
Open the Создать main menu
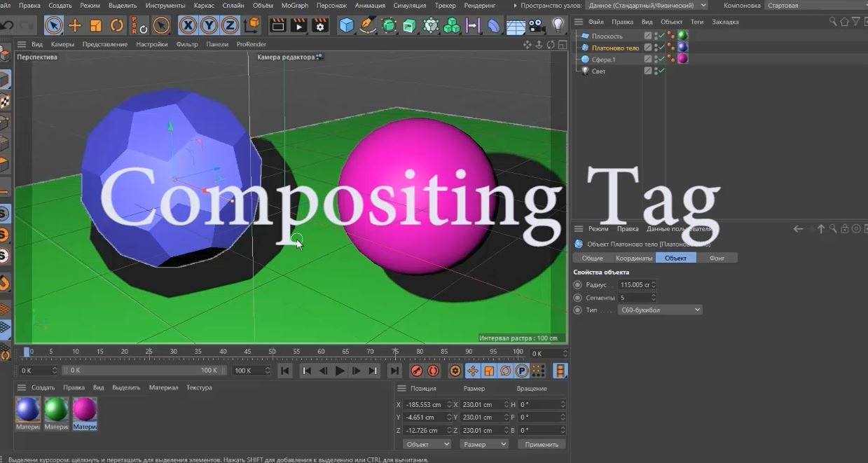[x=60, y=5]
